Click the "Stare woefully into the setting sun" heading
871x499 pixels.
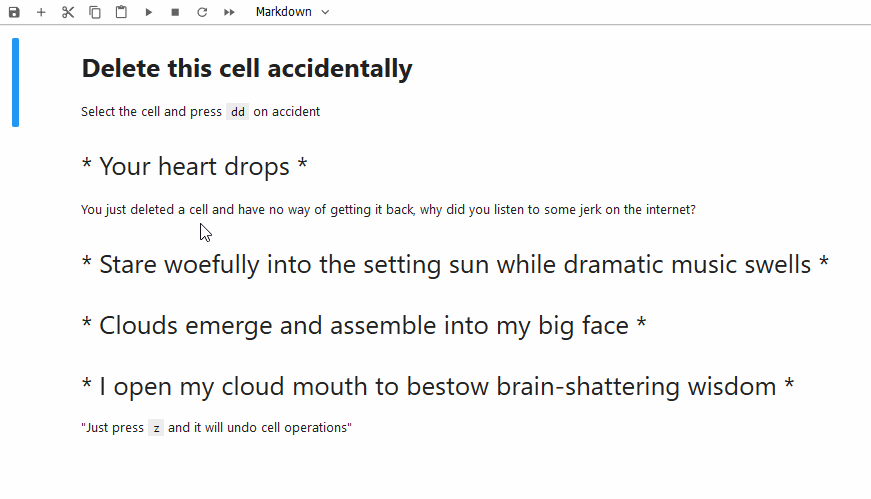pos(455,265)
